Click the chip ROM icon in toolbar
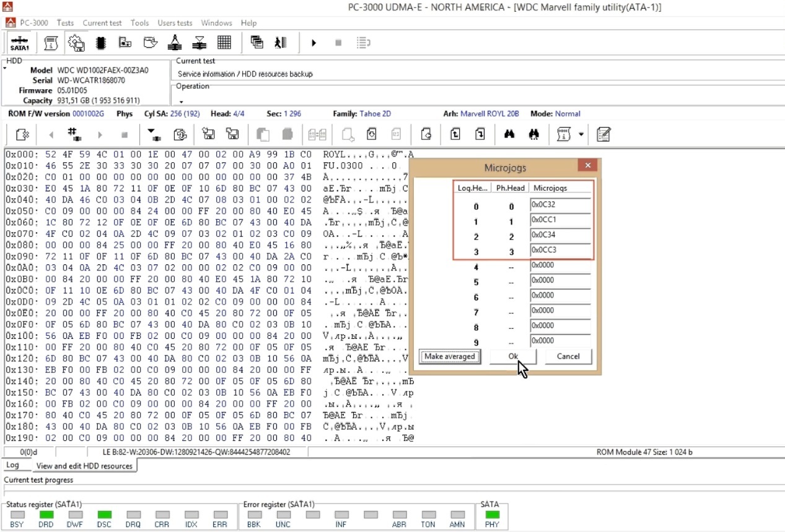 [x=101, y=43]
